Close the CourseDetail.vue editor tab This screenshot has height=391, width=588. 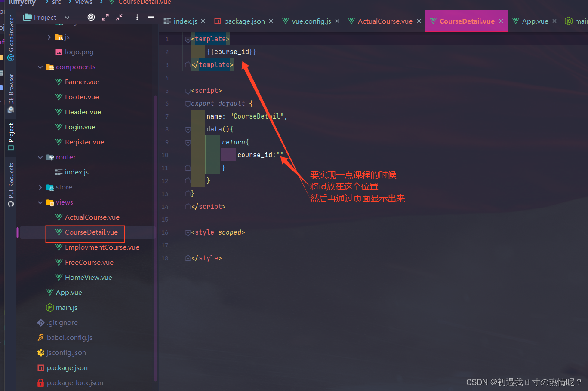click(x=501, y=21)
